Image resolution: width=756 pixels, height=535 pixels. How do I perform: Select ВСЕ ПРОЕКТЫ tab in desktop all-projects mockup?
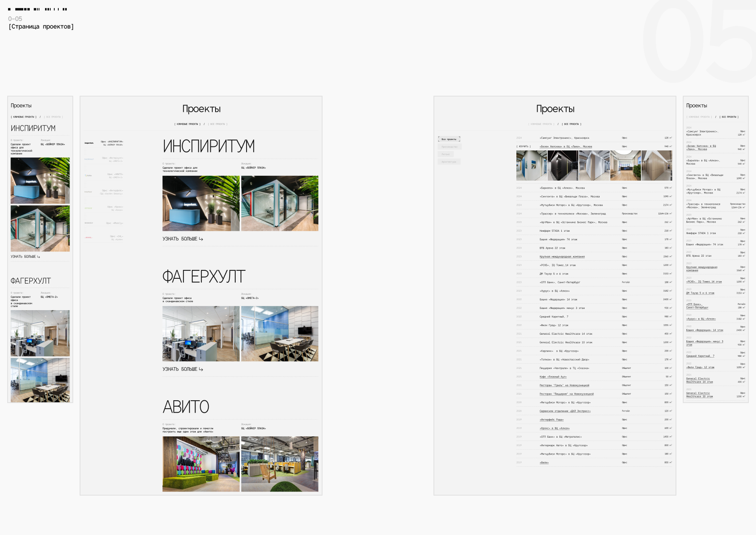[571, 124]
